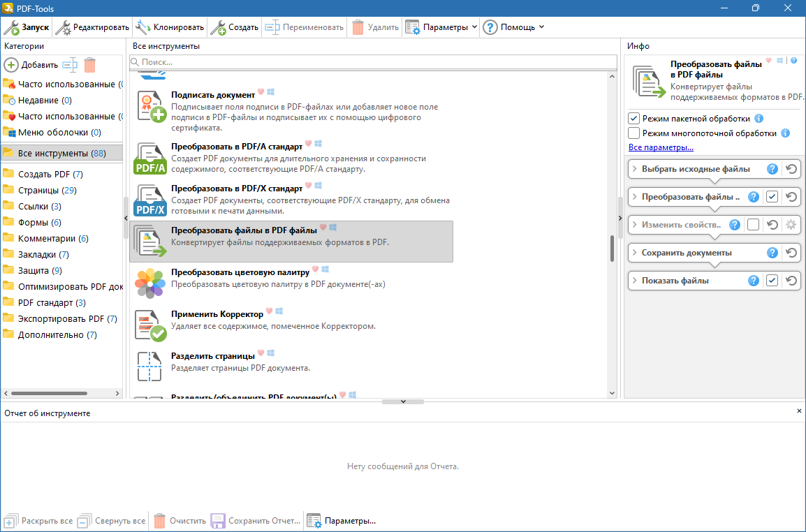This screenshot has height=532, width=806.
Task: Click the rename category icon beside Добавить
Action: pos(70,65)
